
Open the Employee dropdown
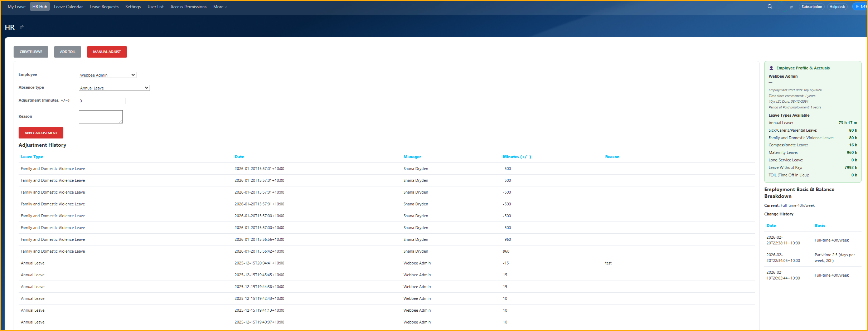(107, 75)
